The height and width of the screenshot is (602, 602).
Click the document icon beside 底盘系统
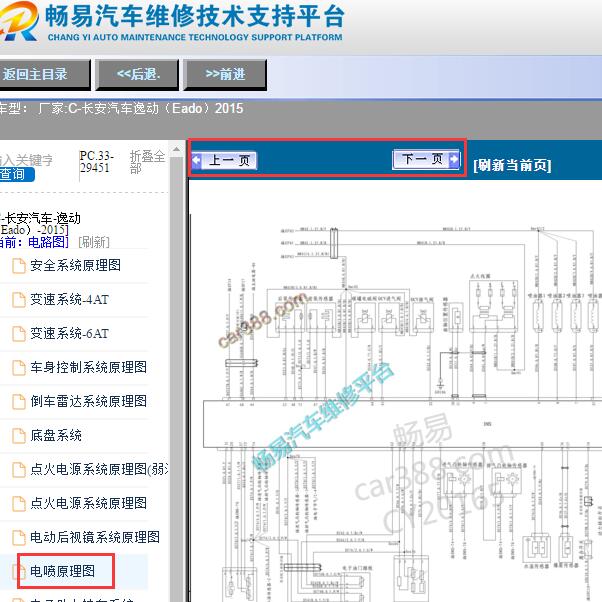[18, 436]
